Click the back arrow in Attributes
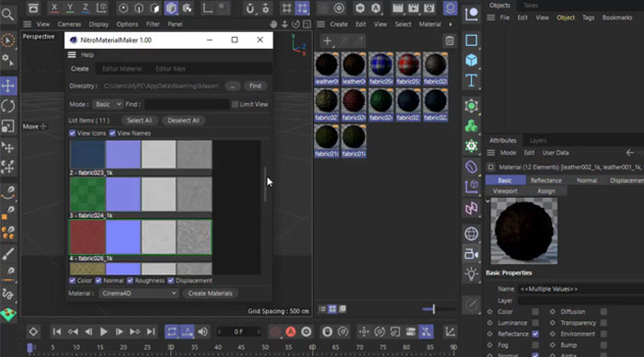644x357 pixels. [x=629, y=153]
